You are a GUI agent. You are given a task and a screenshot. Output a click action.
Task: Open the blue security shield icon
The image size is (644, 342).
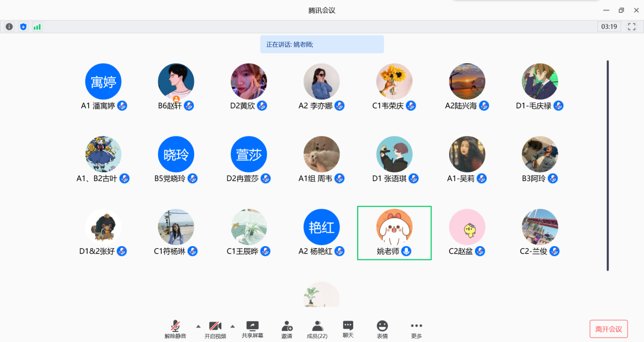point(23,27)
